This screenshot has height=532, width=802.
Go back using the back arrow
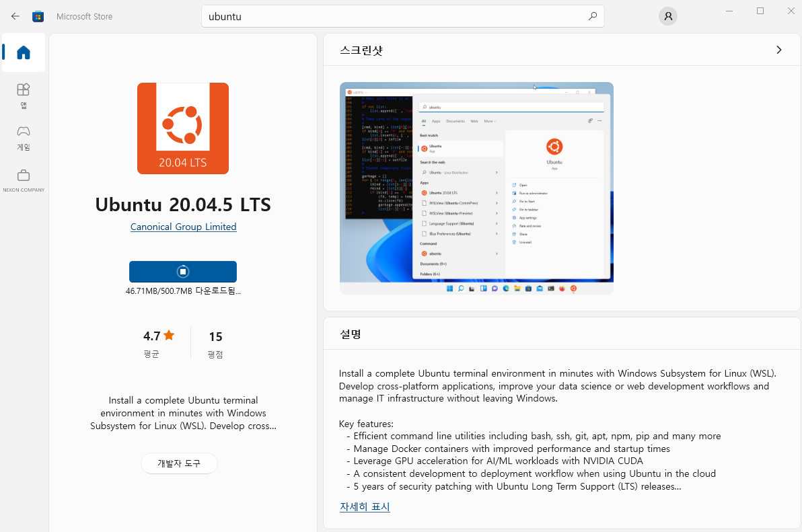pyautogui.click(x=15, y=16)
